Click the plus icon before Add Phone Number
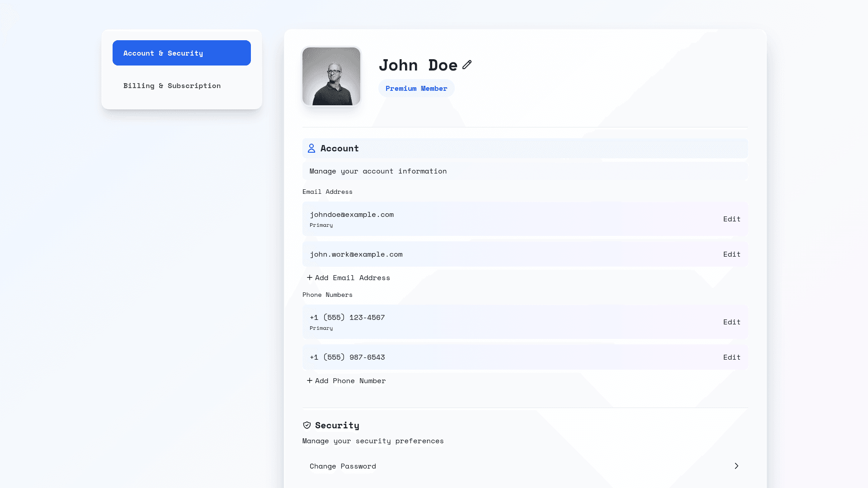The width and height of the screenshot is (868, 488). tap(310, 380)
